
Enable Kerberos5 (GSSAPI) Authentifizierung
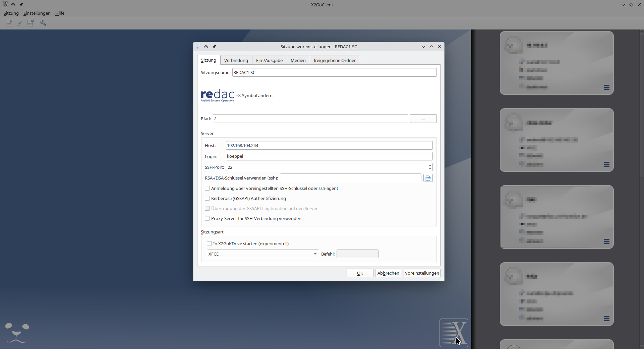click(207, 198)
